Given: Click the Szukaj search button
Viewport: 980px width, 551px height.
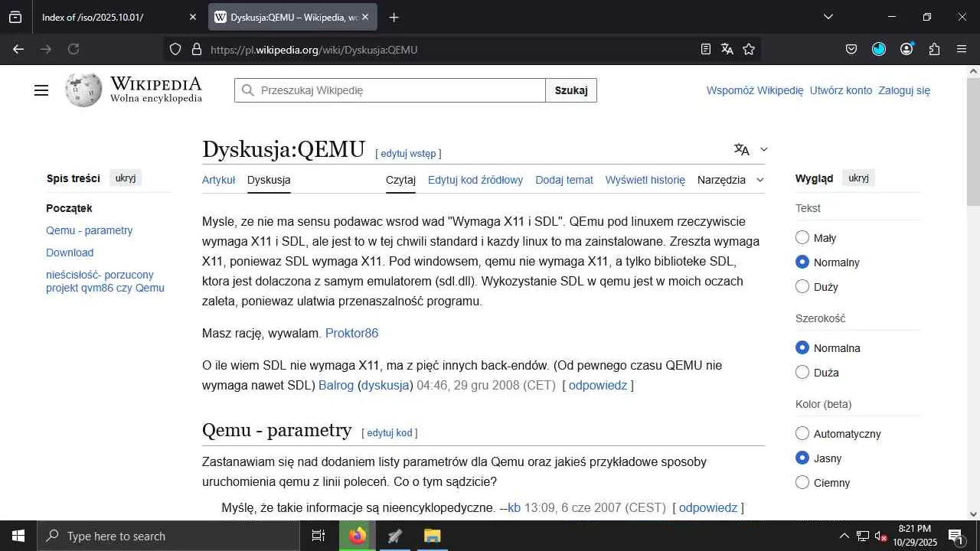Looking at the screenshot, I should (x=571, y=90).
